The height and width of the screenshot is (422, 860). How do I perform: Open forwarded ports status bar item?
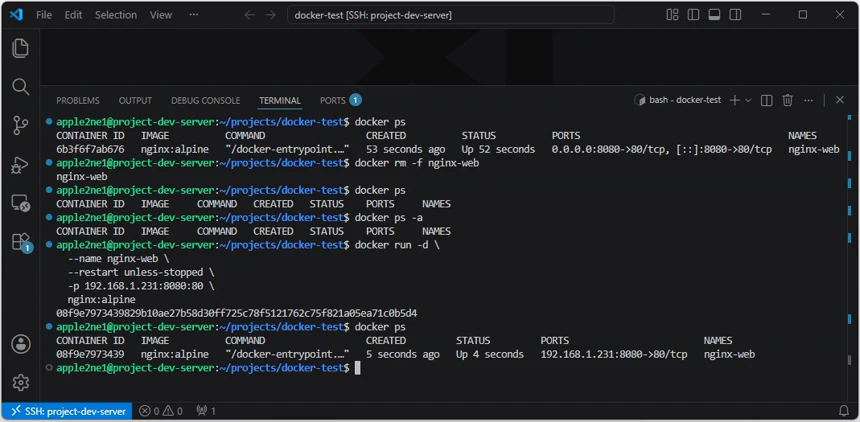[x=206, y=411]
